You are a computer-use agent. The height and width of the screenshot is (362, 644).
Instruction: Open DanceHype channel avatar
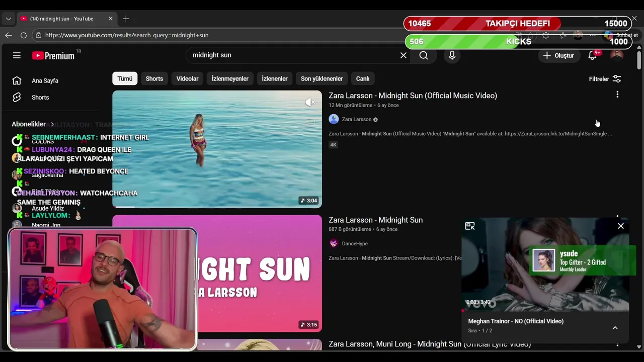334,243
